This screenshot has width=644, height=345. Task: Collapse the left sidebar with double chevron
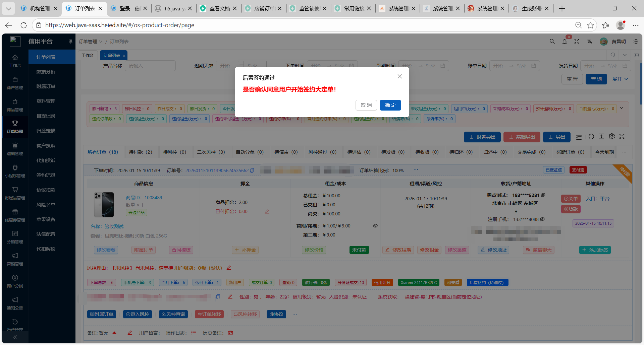point(15,337)
